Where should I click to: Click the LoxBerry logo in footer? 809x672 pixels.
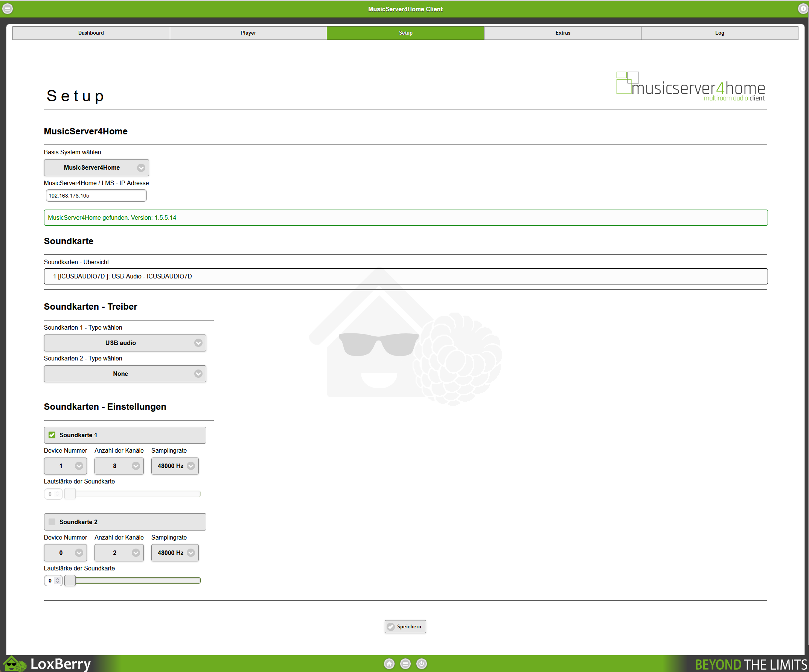[x=48, y=663]
